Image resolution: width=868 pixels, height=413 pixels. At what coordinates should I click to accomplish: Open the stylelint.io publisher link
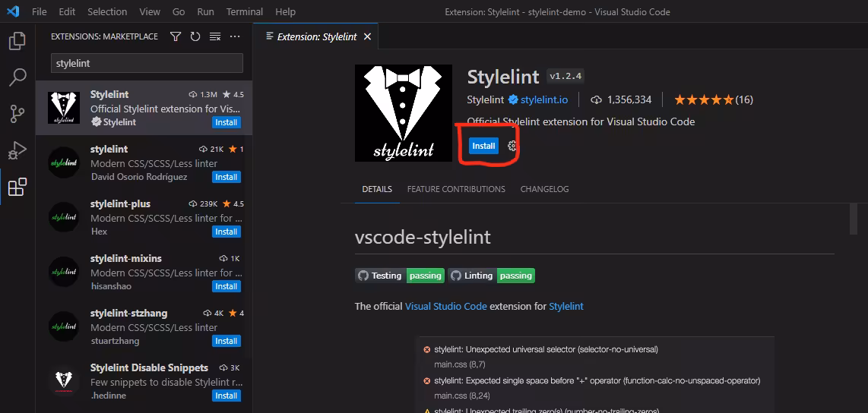[544, 100]
